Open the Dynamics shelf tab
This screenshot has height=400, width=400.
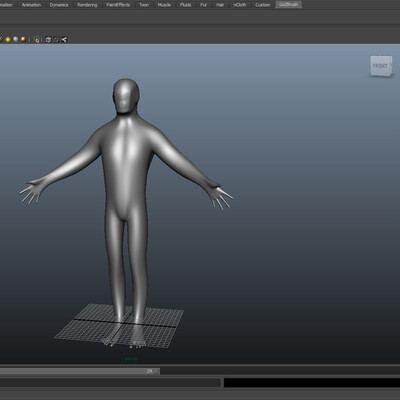click(x=59, y=5)
